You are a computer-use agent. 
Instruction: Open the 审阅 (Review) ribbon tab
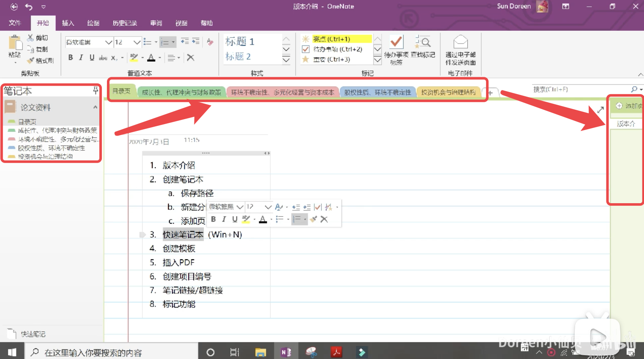156,23
